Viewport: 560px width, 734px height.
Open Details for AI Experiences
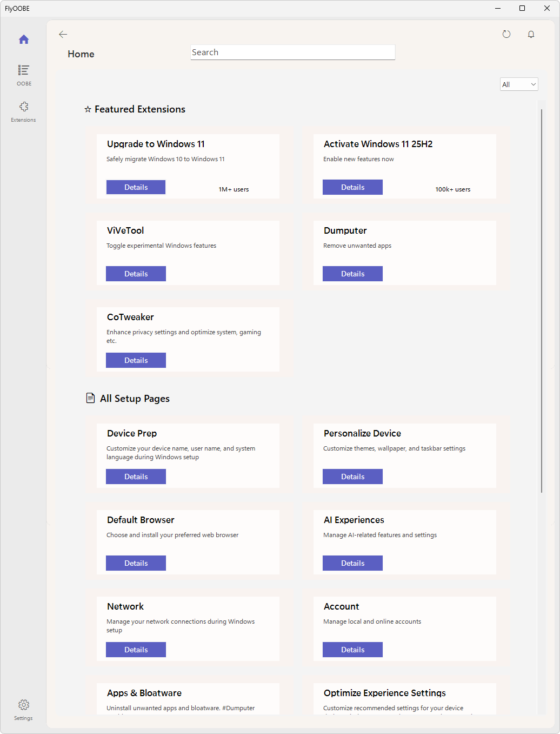click(x=352, y=563)
